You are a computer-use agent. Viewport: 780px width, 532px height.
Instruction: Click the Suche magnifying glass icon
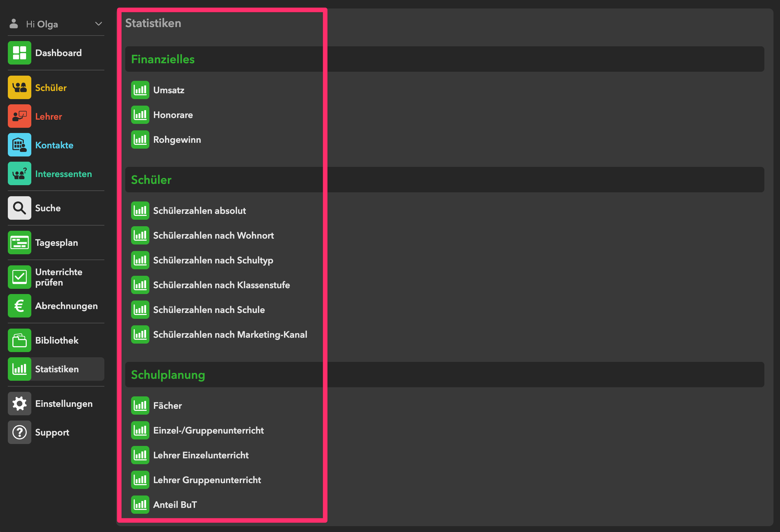pos(20,208)
